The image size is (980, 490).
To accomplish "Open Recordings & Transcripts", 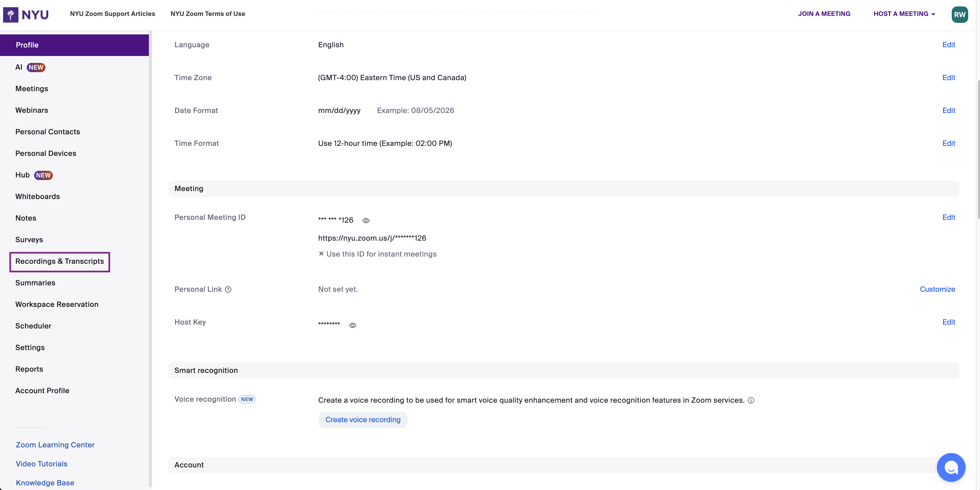I will coord(60,261).
